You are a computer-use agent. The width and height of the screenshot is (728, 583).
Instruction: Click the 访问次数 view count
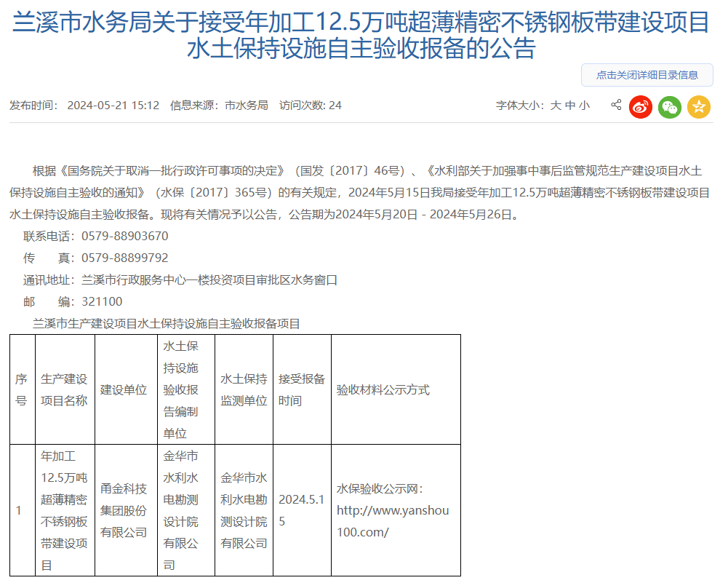pyautogui.click(x=311, y=106)
